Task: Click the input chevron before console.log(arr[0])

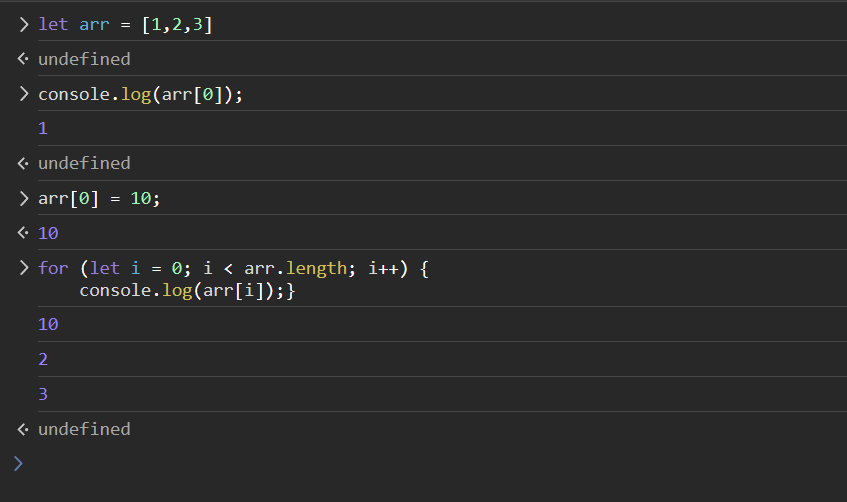Action: (23, 95)
